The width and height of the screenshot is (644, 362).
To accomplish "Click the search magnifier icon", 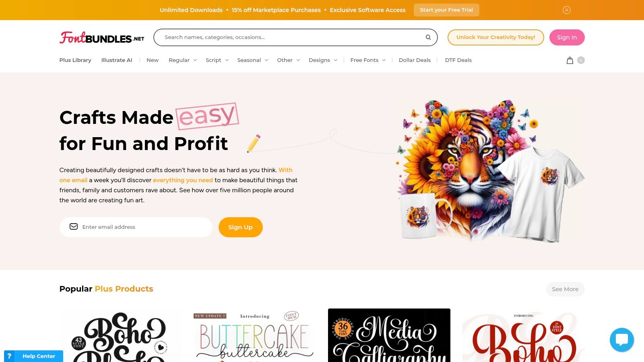I will tap(428, 37).
